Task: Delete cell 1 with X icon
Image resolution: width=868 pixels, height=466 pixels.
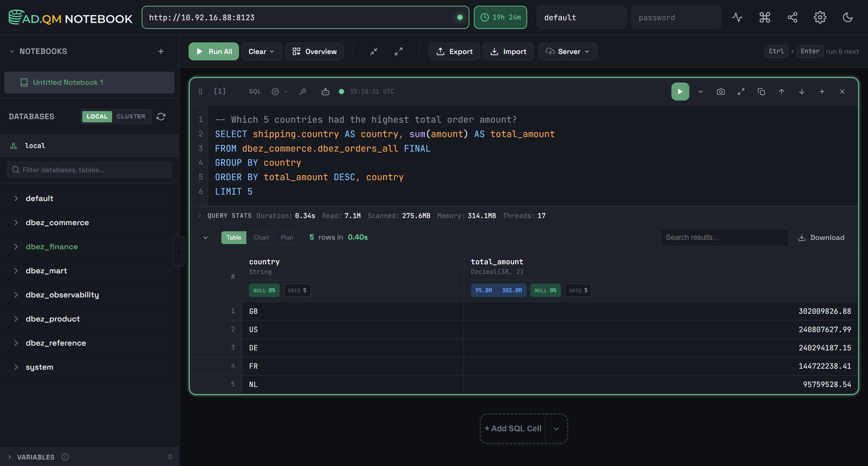Action: [842, 91]
